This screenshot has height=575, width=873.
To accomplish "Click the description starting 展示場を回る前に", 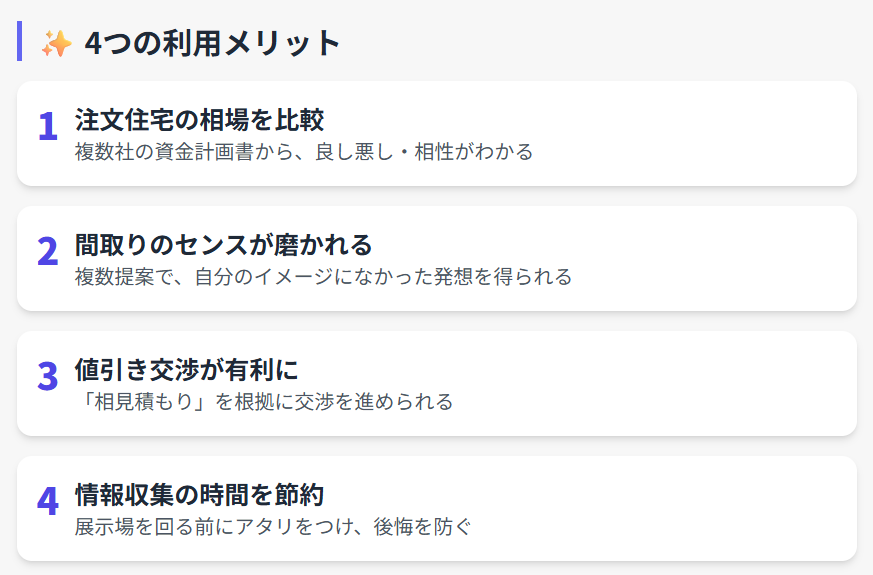I will pos(272,527).
